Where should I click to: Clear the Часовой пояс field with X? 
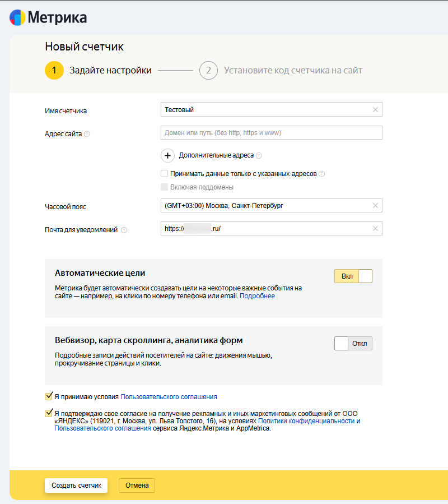tap(375, 205)
